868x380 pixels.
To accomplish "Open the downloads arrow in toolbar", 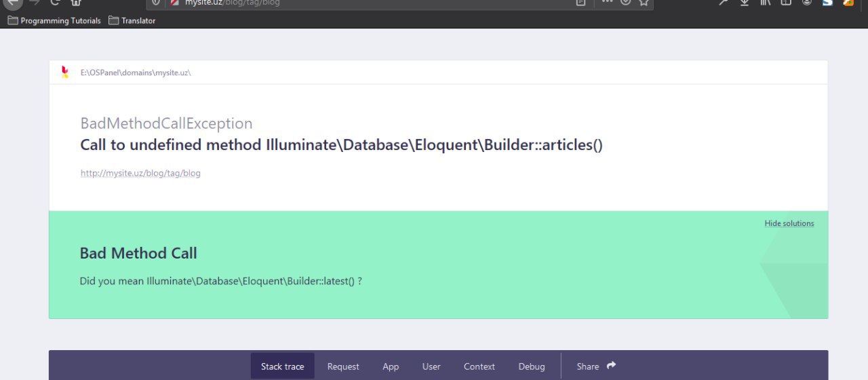I will pyautogui.click(x=745, y=2).
